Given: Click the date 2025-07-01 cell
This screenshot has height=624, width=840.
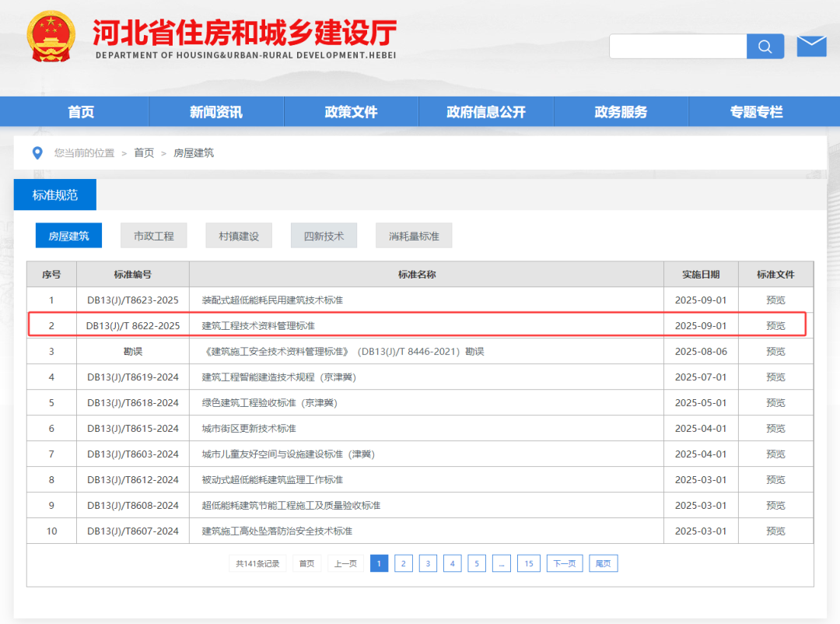Looking at the screenshot, I should (701, 377).
